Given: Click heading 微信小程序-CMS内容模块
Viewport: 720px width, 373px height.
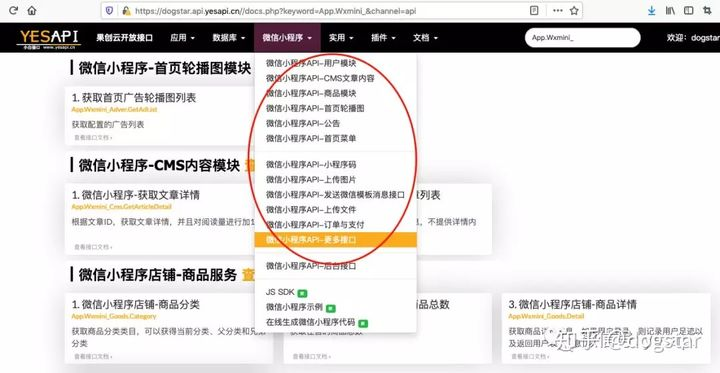Looking at the screenshot, I should pos(159,165).
